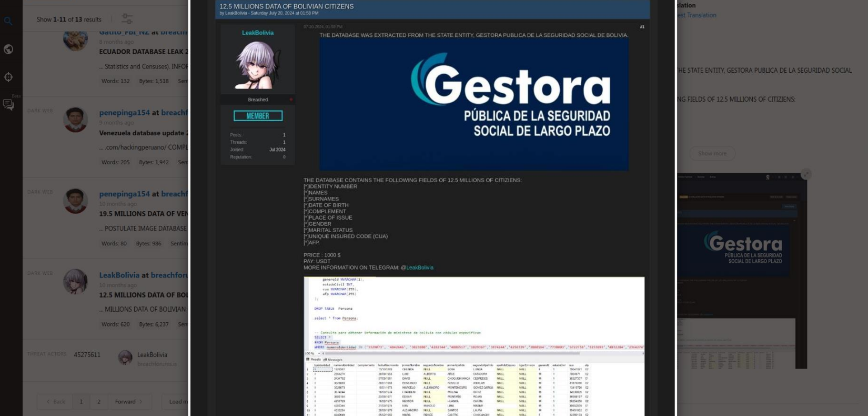868x416 pixels.
Task: Open the search icon in left sidebar
Action: coord(8,21)
